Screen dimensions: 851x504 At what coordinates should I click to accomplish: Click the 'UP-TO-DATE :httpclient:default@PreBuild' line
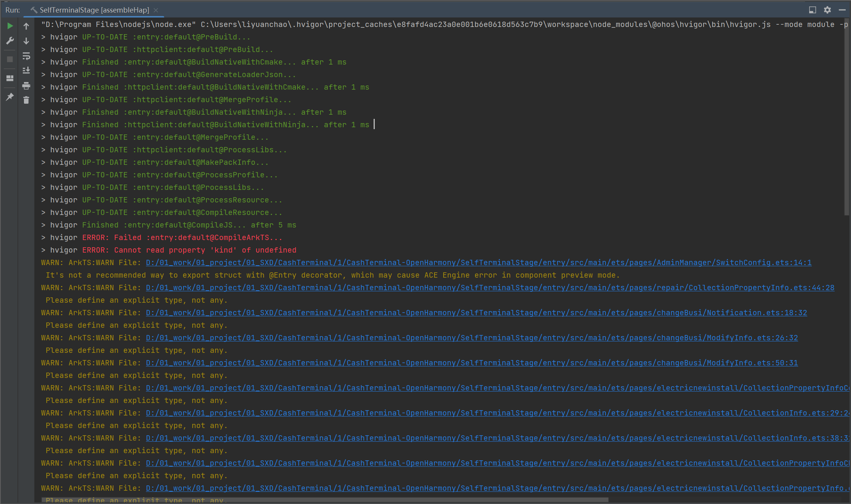coord(157,50)
